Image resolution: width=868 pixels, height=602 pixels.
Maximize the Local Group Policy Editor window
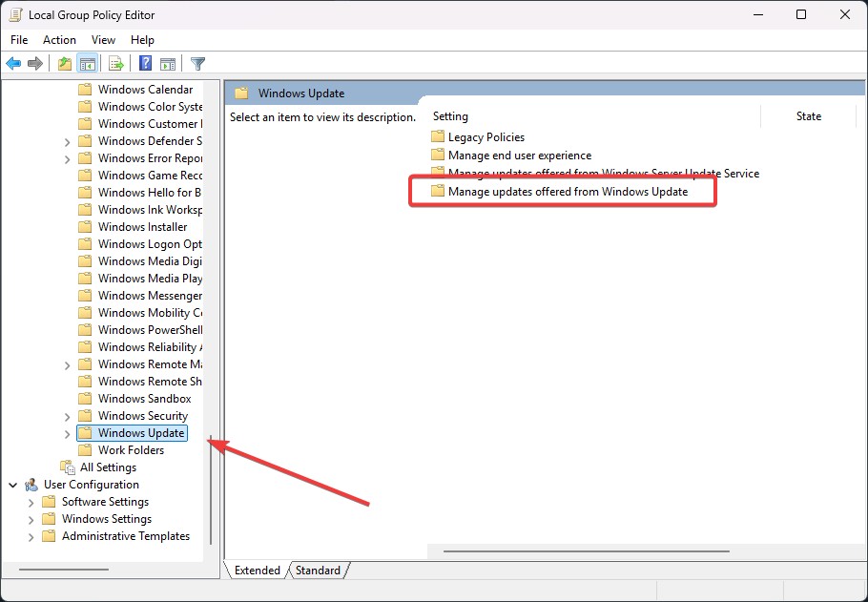[801, 15]
